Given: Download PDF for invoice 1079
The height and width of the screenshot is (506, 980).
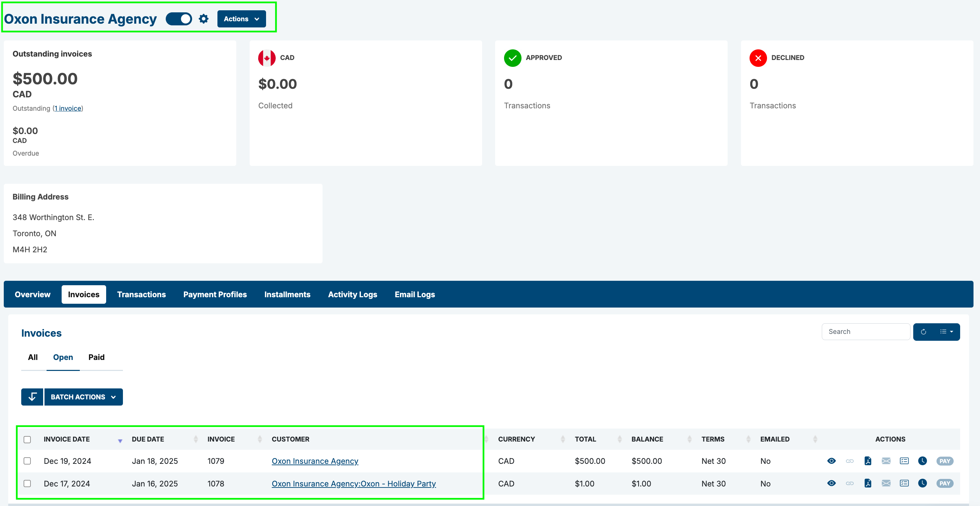Looking at the screenshot, I should pos(868,461).
